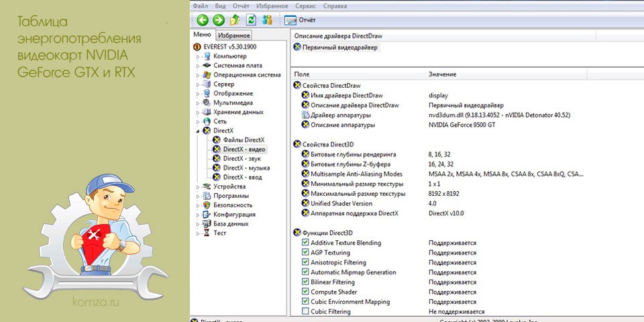Toggle AGP Texturing checkbox
The width and height of the screenshot is (644, 322).
click(305, 252)
